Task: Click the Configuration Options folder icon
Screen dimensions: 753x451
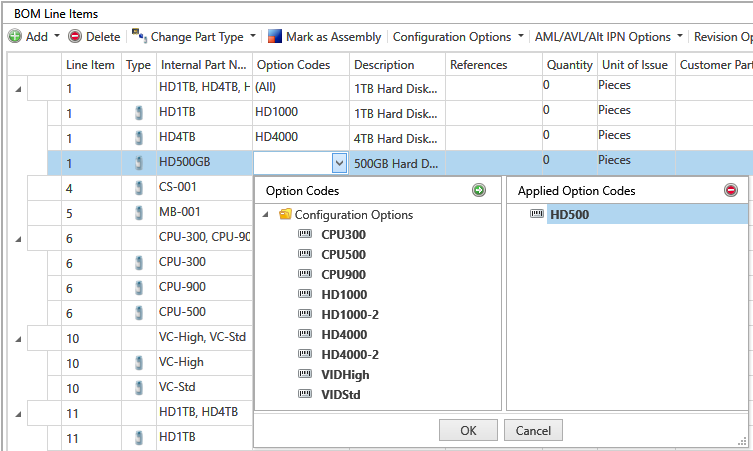Action: tap(285, 215)
